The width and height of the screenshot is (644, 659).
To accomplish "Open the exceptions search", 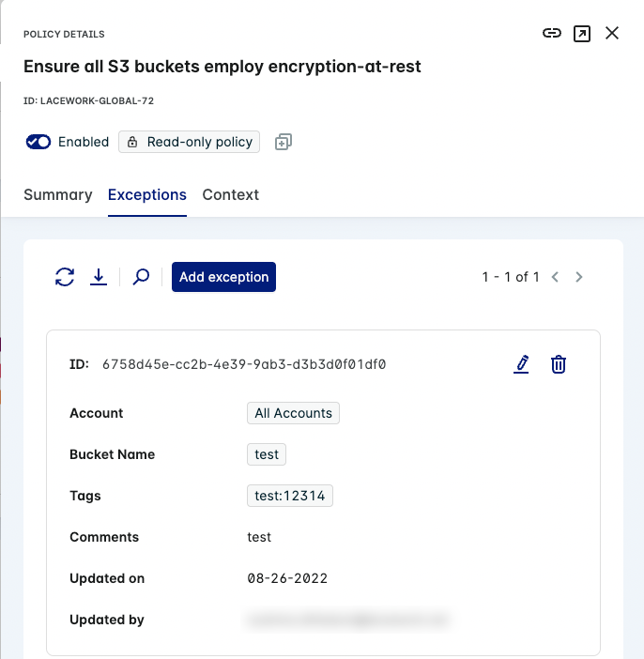I will 141,277.
